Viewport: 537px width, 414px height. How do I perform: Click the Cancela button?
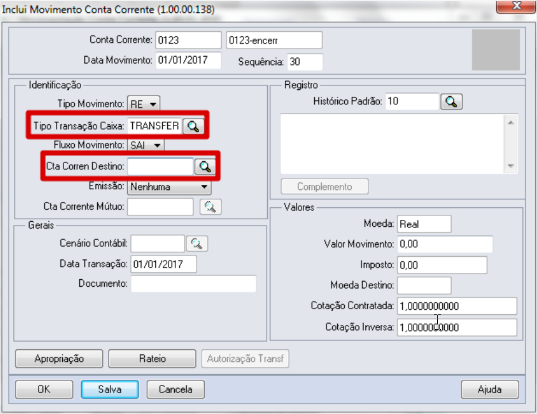(176, 389)
